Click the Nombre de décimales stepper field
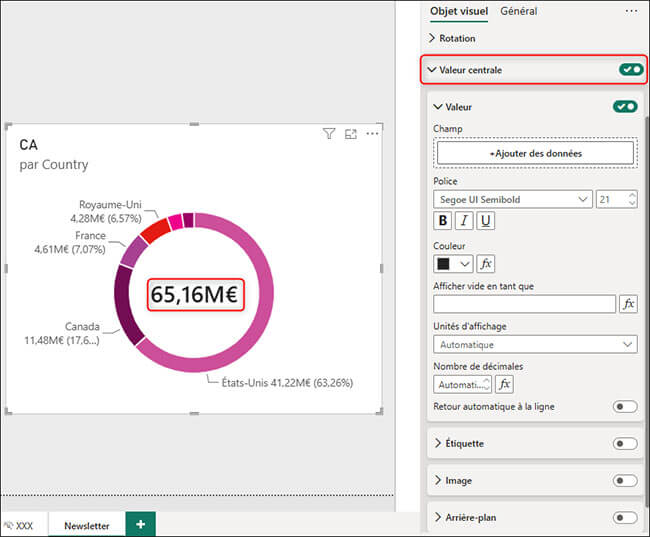 click(x=462, y=384)
